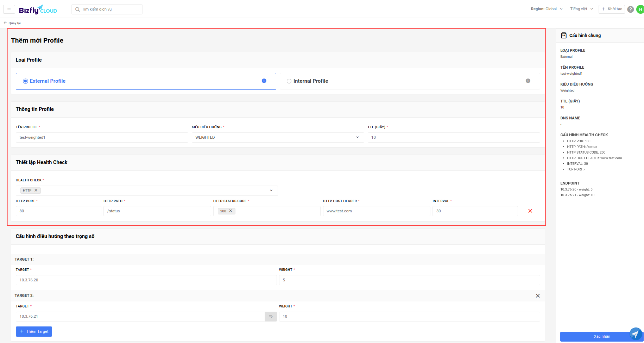Viewport: 644px width, 343px height.
Task: Go back via Quay lại link
Action: 12,23
